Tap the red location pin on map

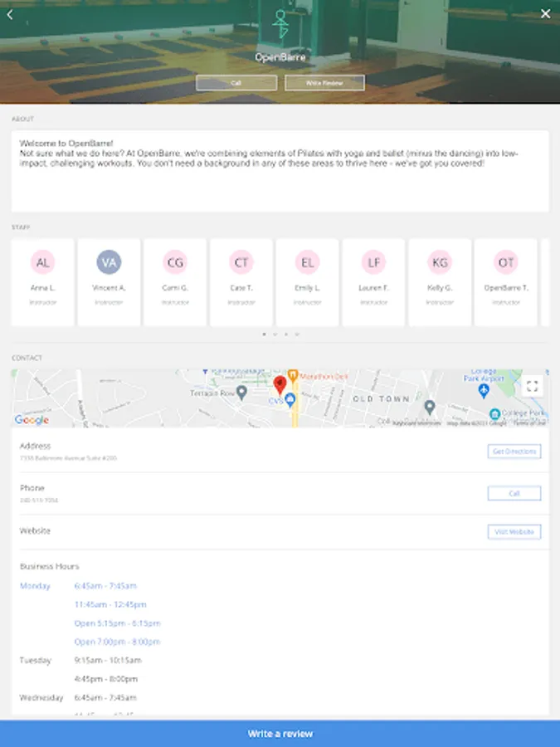point(280,385)
